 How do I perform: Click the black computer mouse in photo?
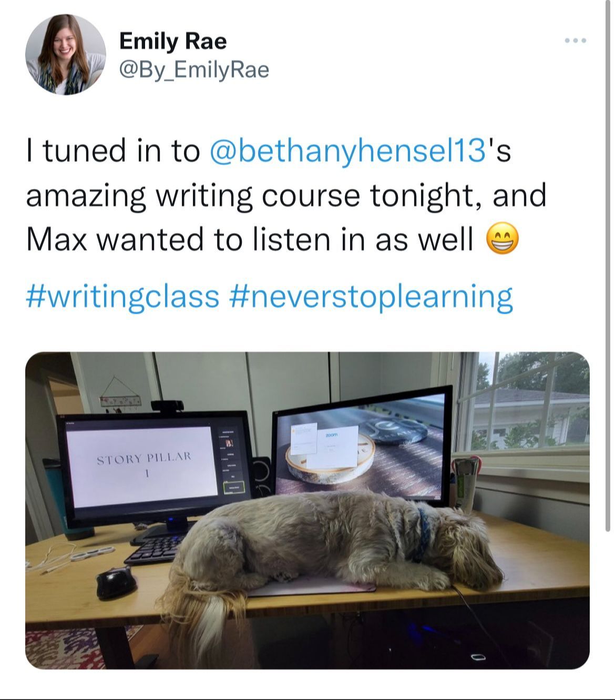coord(116,582)
